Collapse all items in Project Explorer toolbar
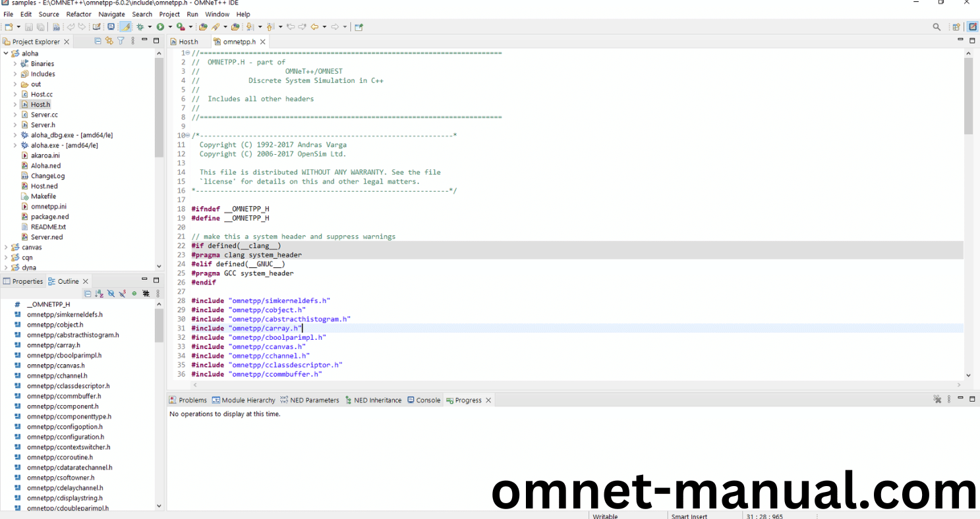Viewport: 980px width, 519px height. coord(98,41)
